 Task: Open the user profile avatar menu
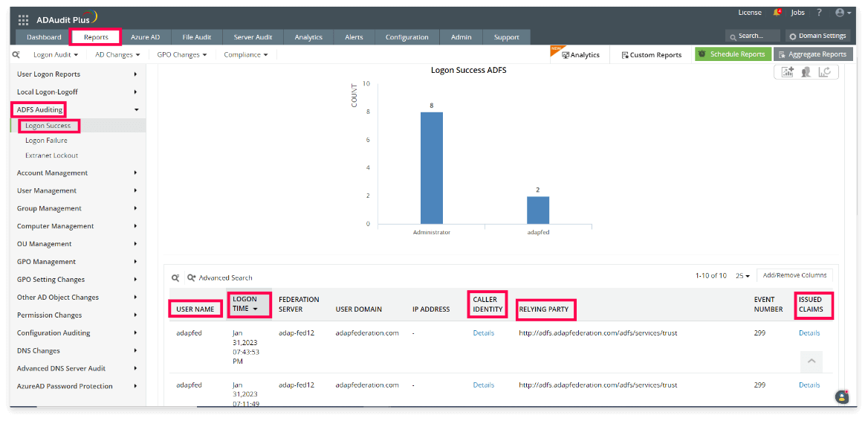pos(843,12)
